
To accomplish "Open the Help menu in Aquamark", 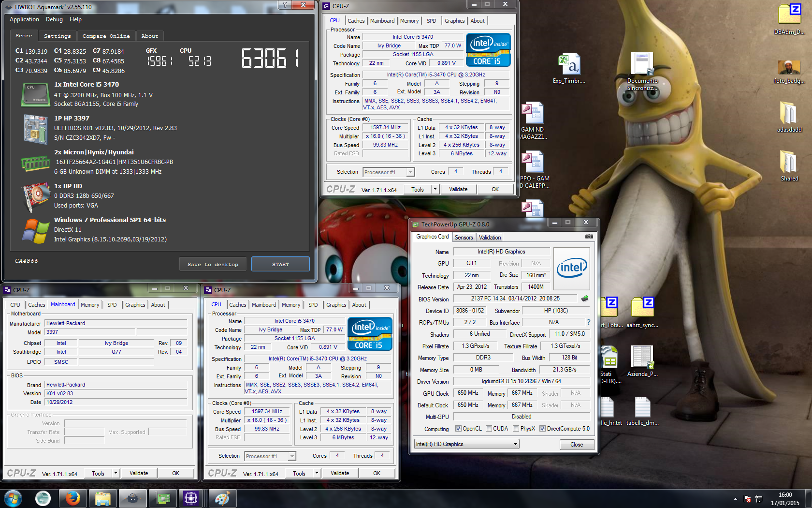I will tap(75, 19).
